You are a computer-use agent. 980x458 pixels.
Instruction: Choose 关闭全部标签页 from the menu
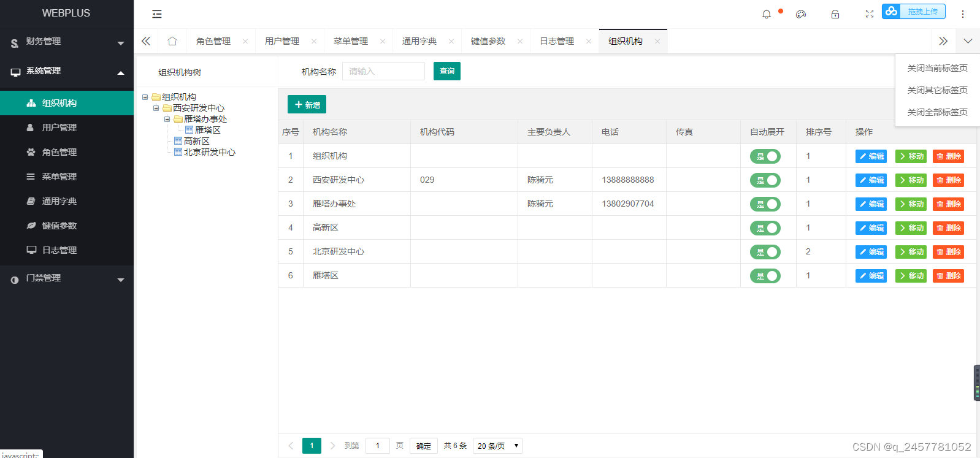point(937,112)
